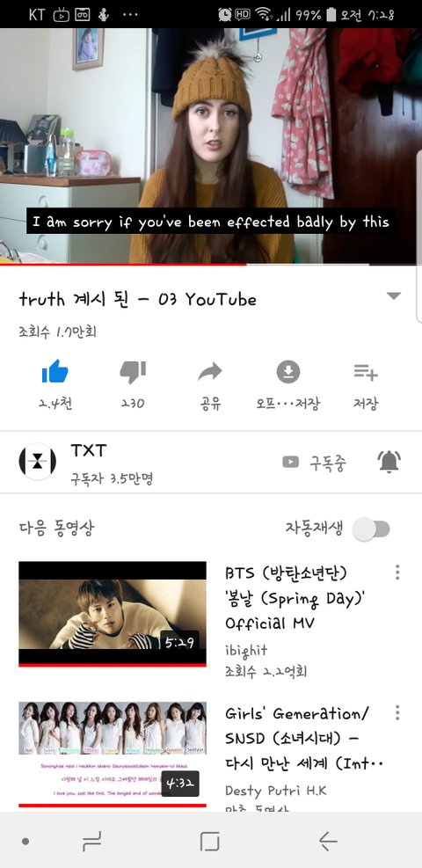
Task: Tap the thumbs-down dislike icon
Action: [133, 372]
